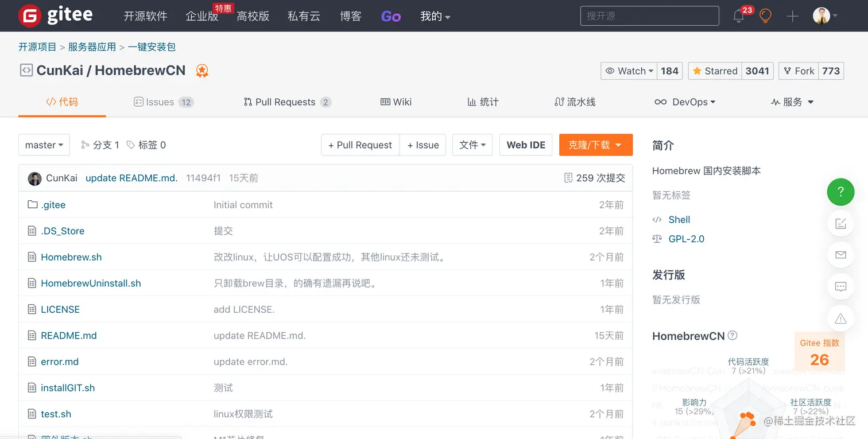Filter by Shell language link
The height and width of the screenshot is (439, 868).
679,219
